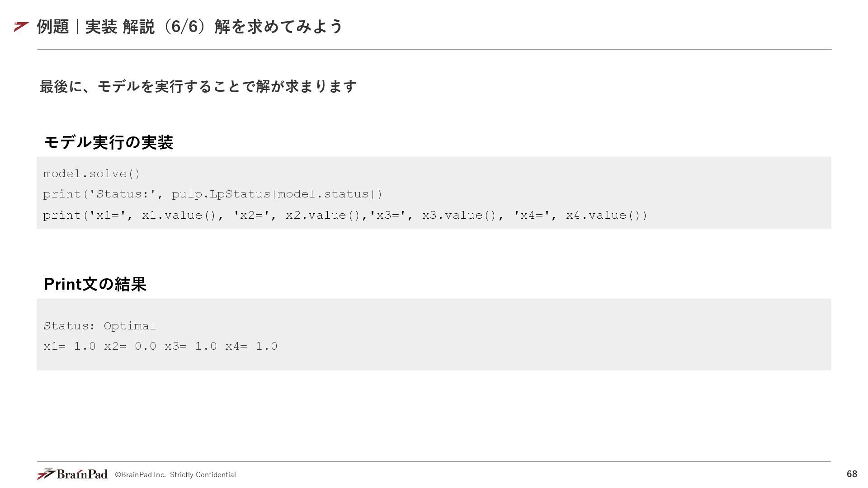868x488 pixels.
Task: Click the sentence '最後に、モデルを実行することで解が求まります'
Action: 198,86
